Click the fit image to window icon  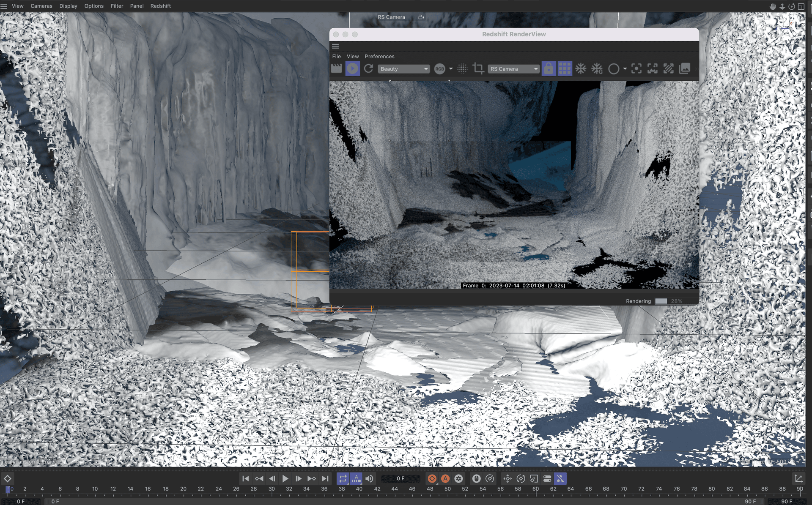coord(652,68)
